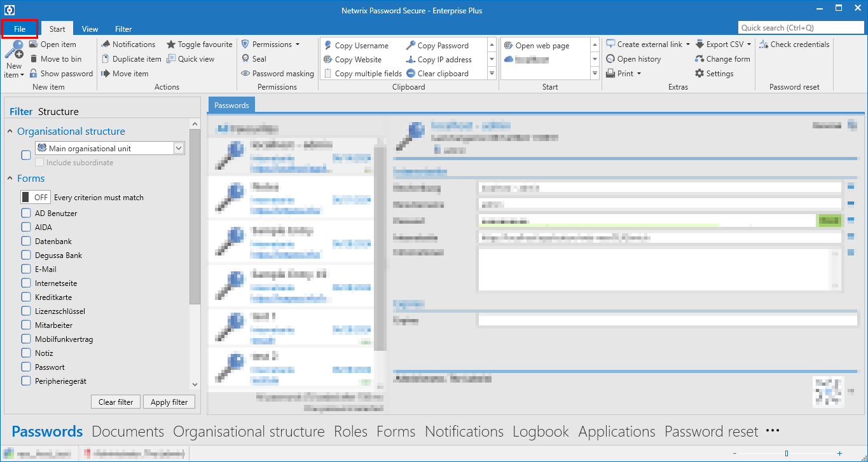This screenshot has height=462, width=868.
Task: Click Open history clock icon
Action: point(610,59)
